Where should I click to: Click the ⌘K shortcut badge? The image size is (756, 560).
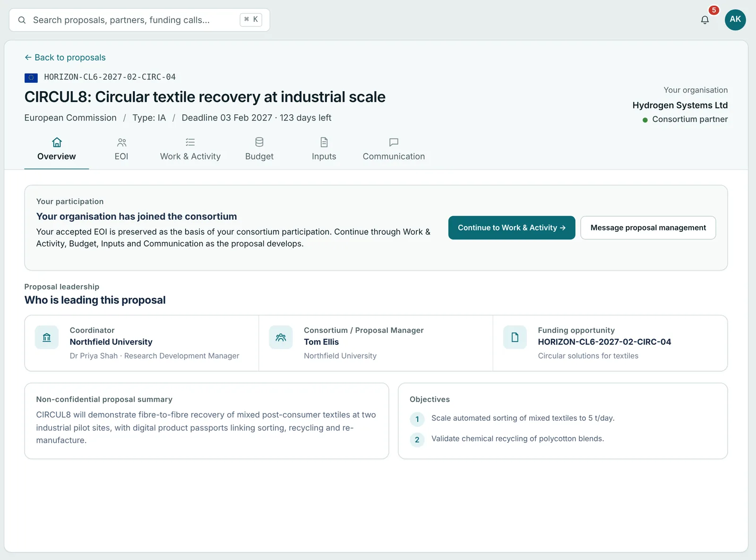click(251, 20)
